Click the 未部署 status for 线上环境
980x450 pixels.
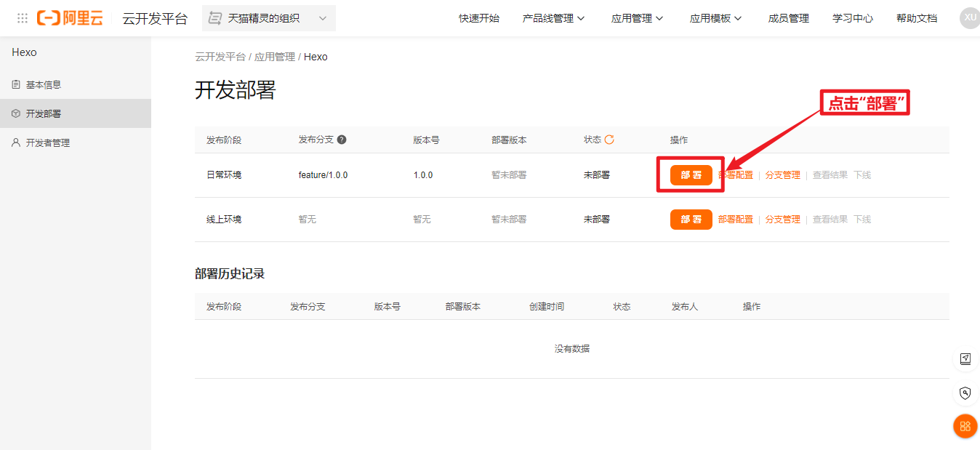pyautogui.click(x=597, y=220)
